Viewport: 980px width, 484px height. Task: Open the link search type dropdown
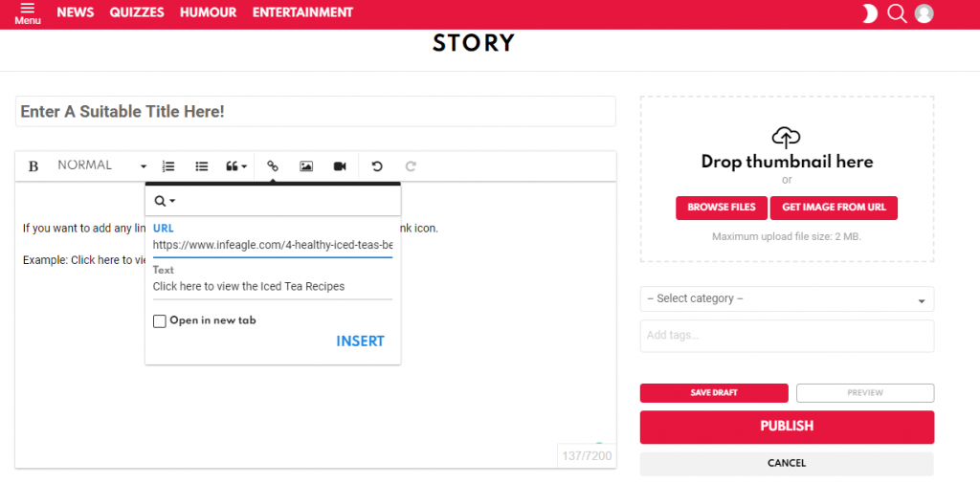pos(165,201)
